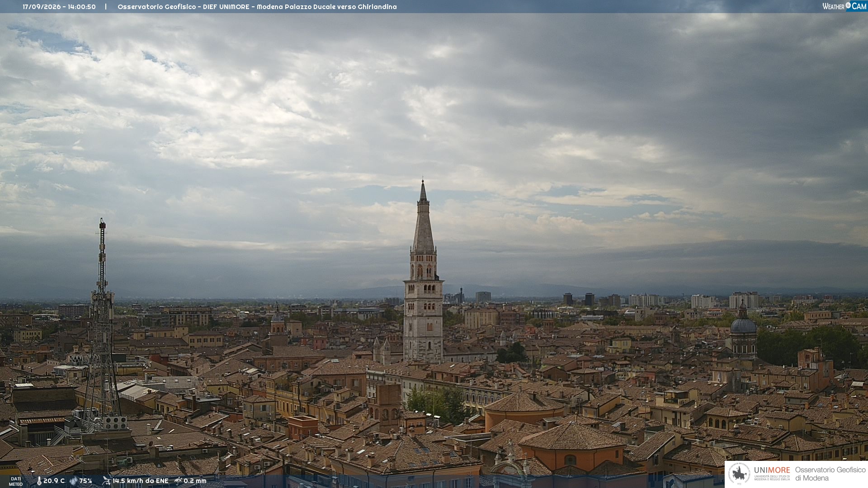Click the UNIMORE round seal emblem
This screenshot has height=488, width=868.
coord(740,474)
